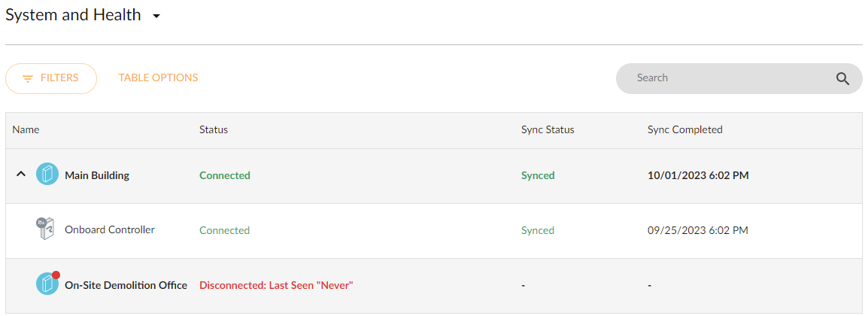Open TABLE OPTIONS
This screenshot has height=316, width=868.
[x=158, y=78]
